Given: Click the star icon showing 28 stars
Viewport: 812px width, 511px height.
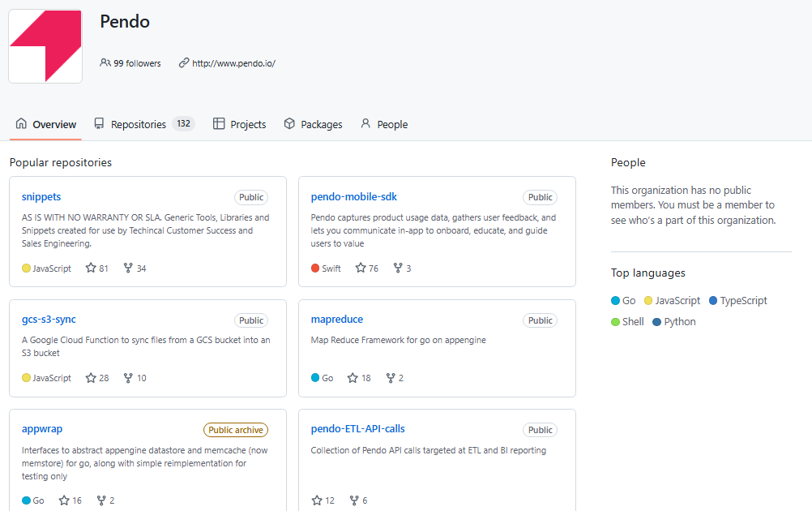Looking at the screenshot, I should (91, 378).
